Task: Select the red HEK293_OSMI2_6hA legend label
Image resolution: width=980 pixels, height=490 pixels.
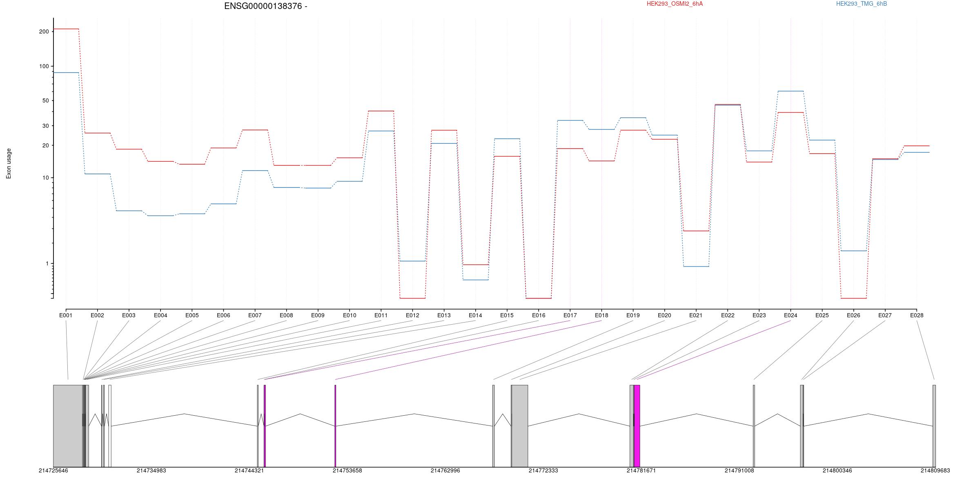Action: pos(675,4)
